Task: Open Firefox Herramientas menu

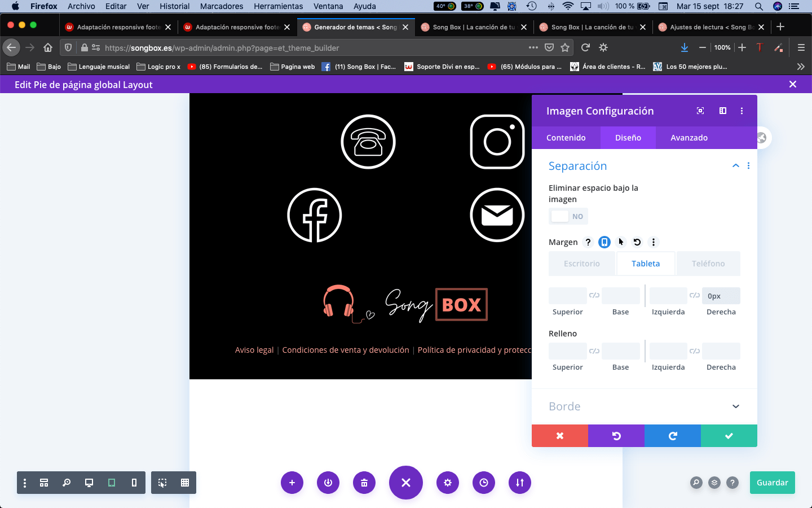Action: [x=279, y=6]
